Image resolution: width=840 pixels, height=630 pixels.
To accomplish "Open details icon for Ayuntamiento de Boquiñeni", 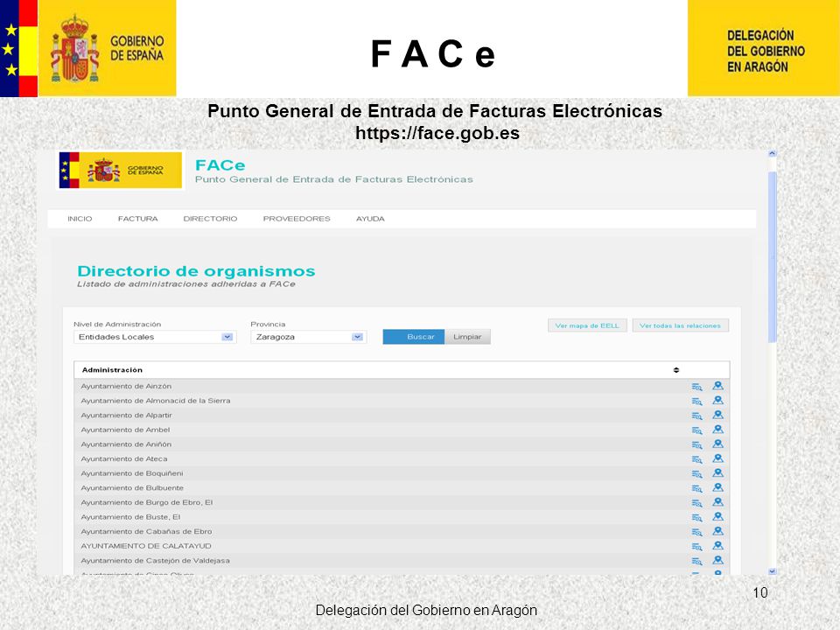I will (x=696, y=473).
